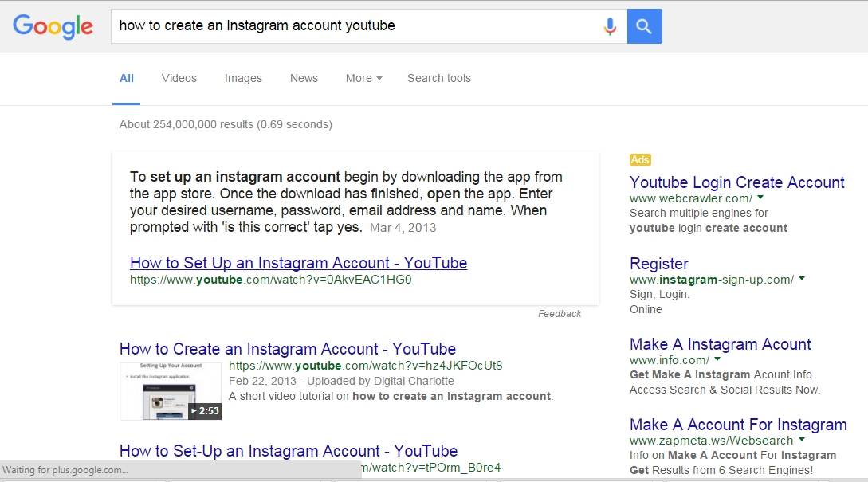Click the 2:53 video thumbnail
This screenshot has height=482, width=868.
171,391
